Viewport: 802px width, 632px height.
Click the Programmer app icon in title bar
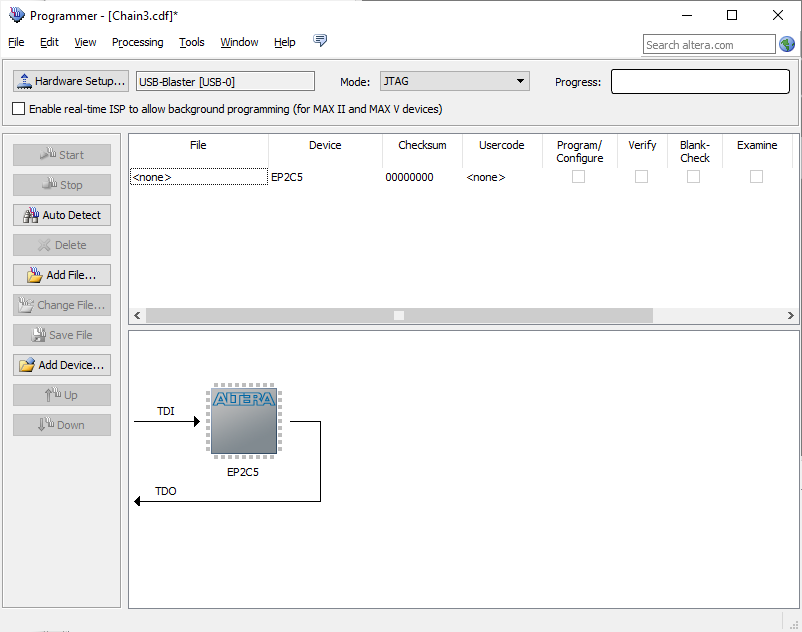[17, 15]
